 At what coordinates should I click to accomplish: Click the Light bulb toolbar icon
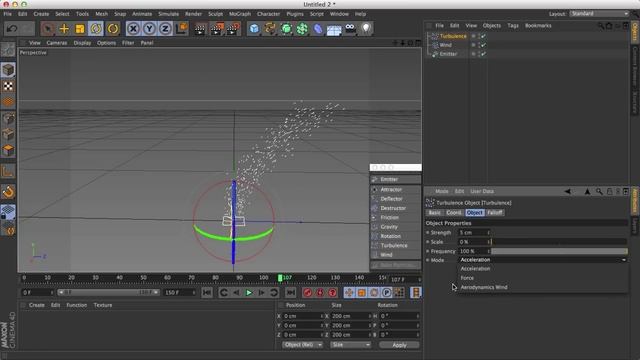[x=366, y=29]
